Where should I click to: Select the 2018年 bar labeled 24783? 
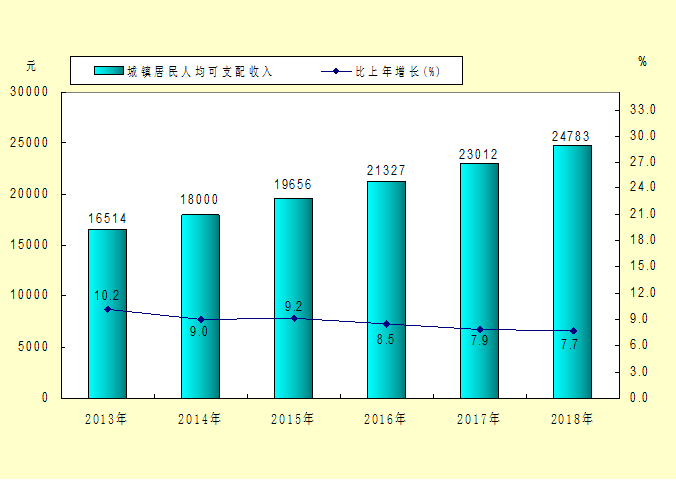pyautogui.click(x=573, y=272)
